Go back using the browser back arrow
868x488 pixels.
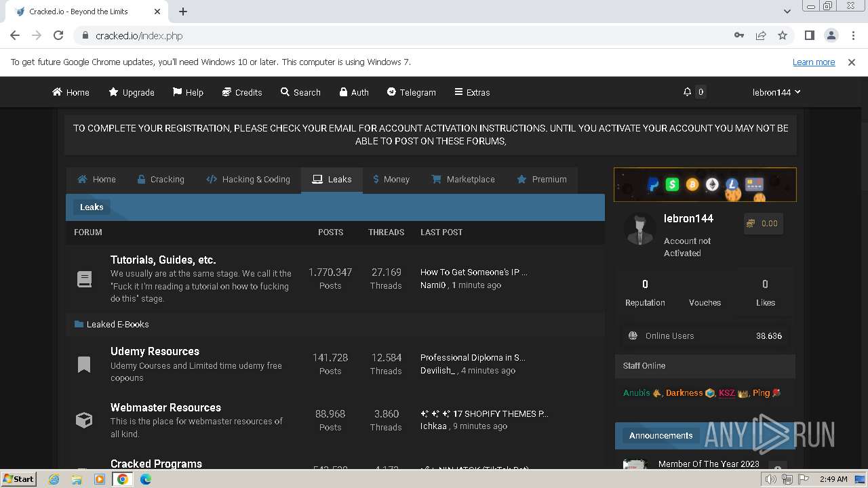point(15,35)
